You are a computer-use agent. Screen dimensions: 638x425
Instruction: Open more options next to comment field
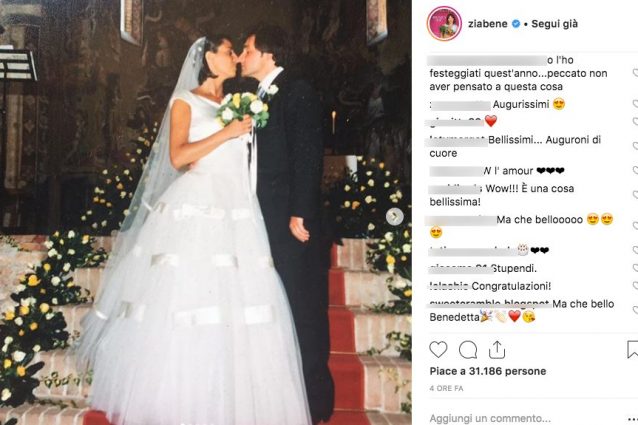(633, 418)
